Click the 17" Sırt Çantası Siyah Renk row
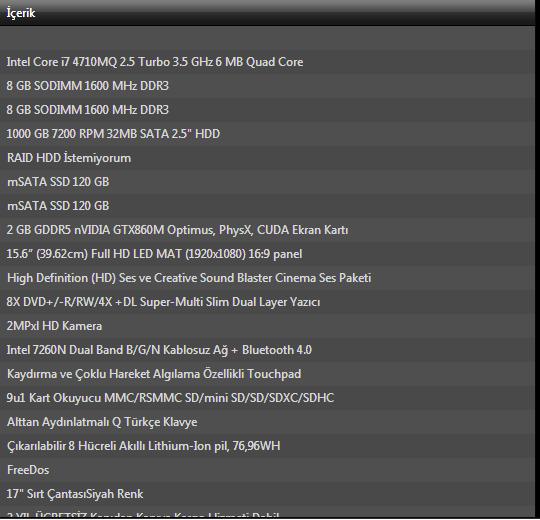 [x=268, y=494]
